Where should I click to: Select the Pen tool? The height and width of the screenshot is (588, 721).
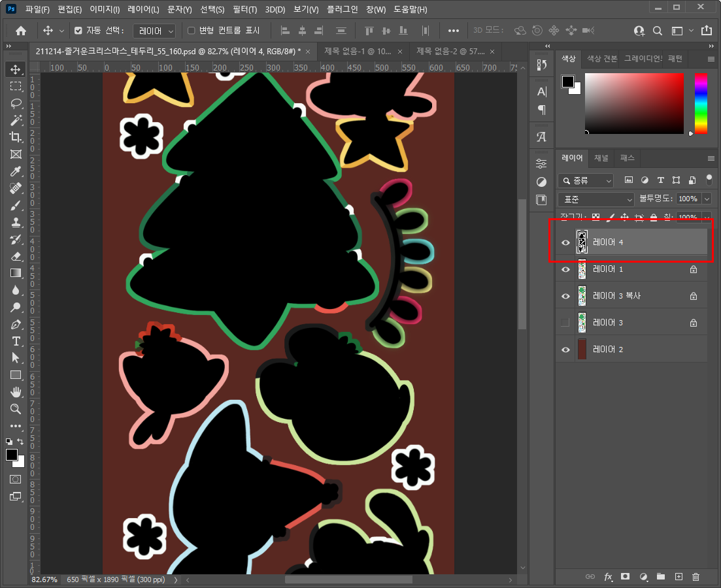click(x=16, y=324)
